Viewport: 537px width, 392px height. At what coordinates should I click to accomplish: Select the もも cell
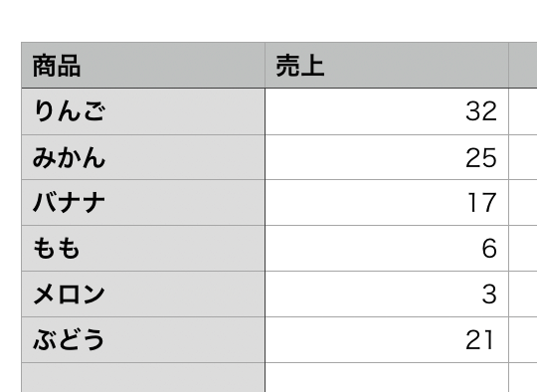click(x=143, y=248)
